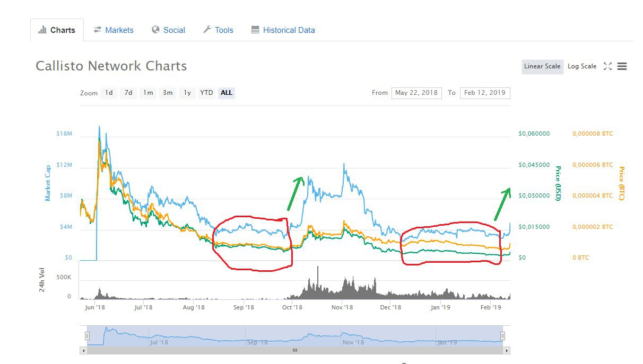Click the To date field

[485, 93]
